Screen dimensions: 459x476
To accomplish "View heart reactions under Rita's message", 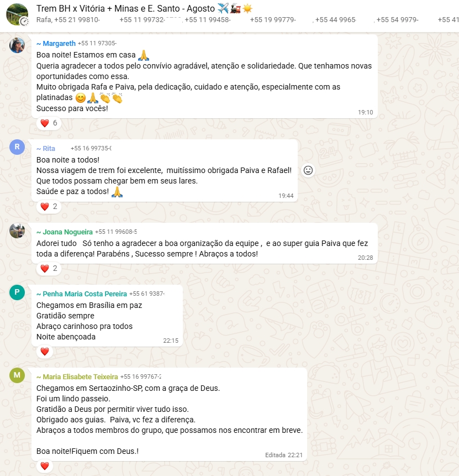I will pyautogui.click(x=49, y=206).
